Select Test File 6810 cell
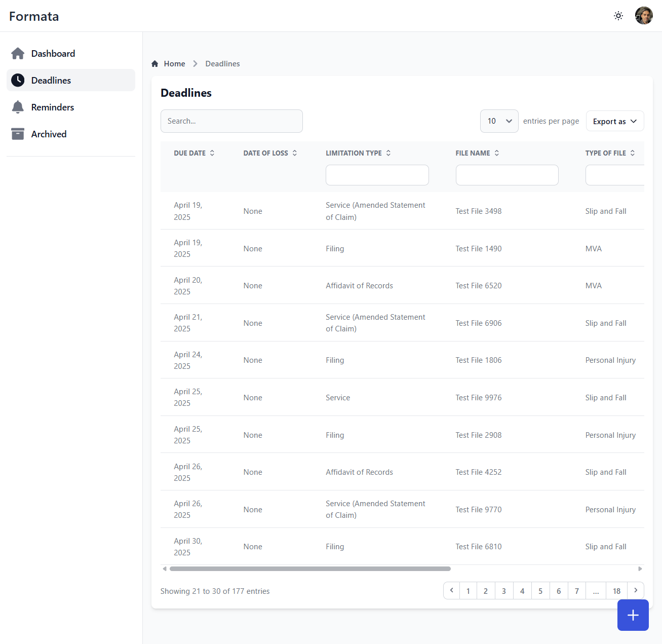The width and height of the screenshot is (662, 644). (479, 547)
